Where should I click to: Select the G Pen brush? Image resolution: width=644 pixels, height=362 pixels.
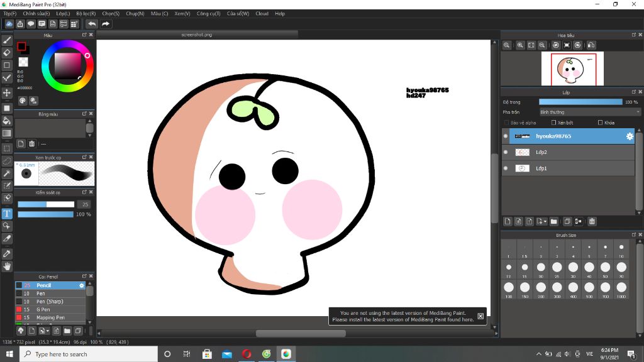(x=43, y=309)
